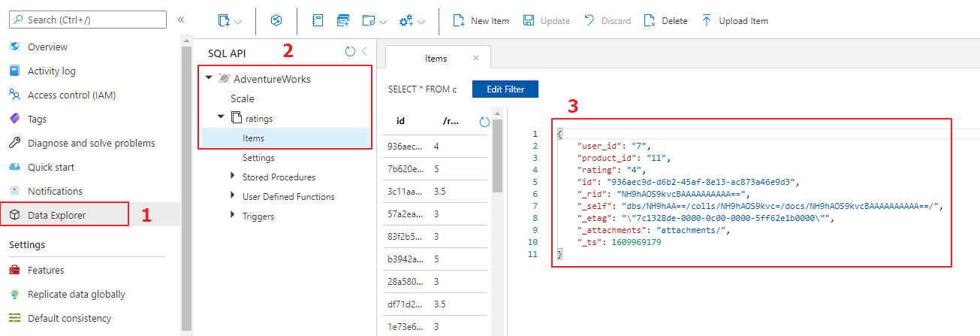Open Synapse Link toolbar icon
Viewport: 980px width, 336px height.
(276, 21)
